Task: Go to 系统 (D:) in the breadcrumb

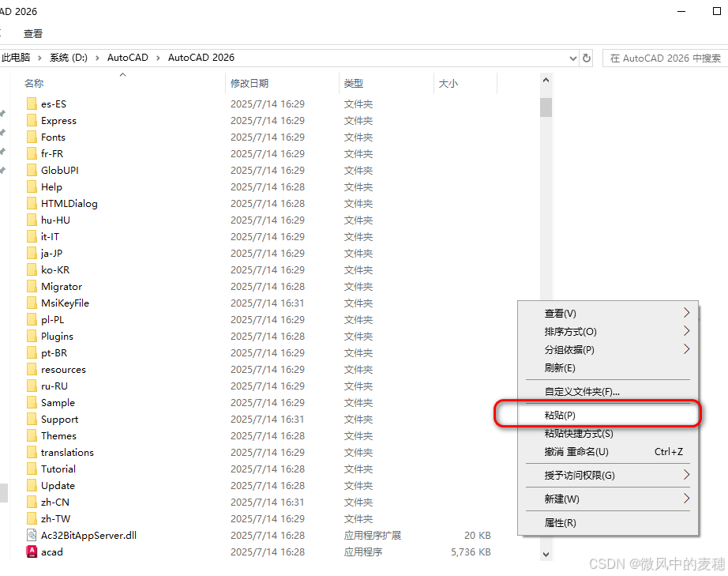Action: (x=69, y=58)
